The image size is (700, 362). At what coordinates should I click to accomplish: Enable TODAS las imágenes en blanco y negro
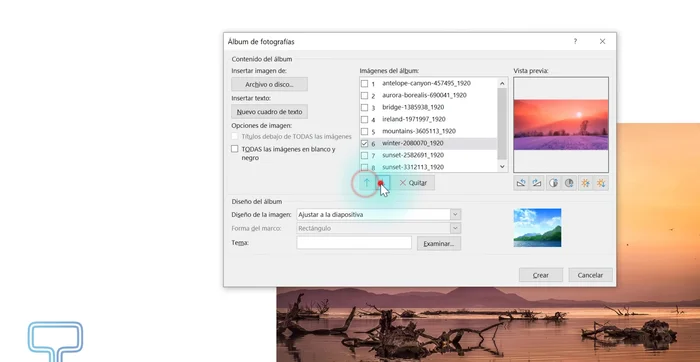[x=234, y=149]
